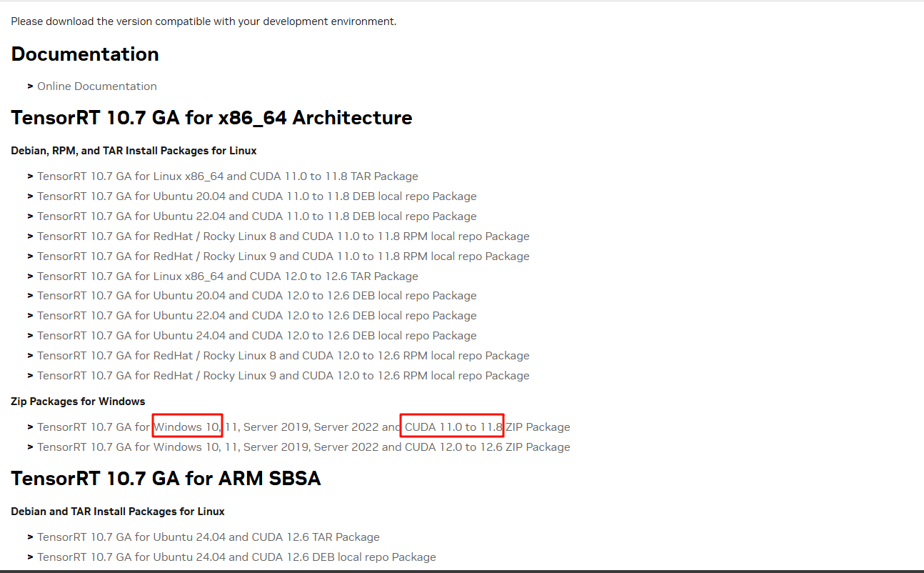
Task: Download RedHat / Rocky Linux 9 CUDA 11.0 to 11.8 RPM
Action: 283,256
